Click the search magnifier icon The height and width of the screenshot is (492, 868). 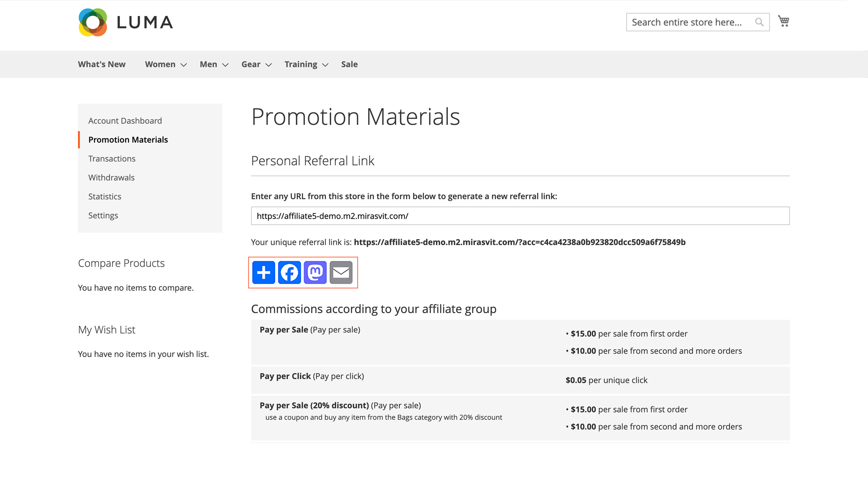pos(759,22)
